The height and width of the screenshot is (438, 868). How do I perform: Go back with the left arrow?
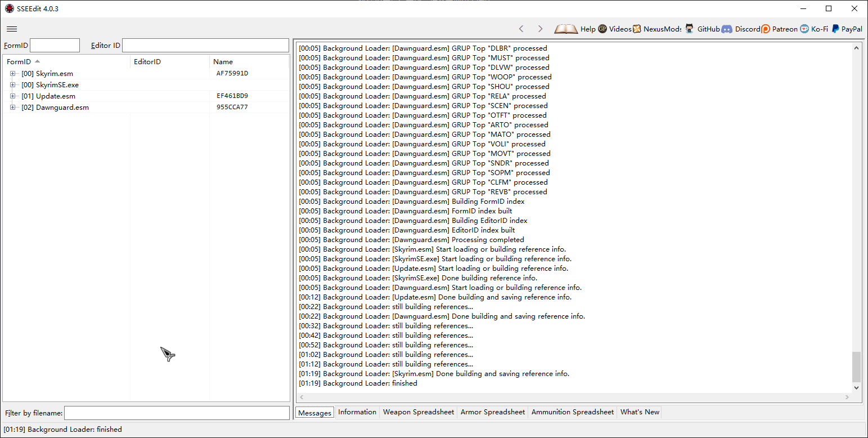click(521, 29)
